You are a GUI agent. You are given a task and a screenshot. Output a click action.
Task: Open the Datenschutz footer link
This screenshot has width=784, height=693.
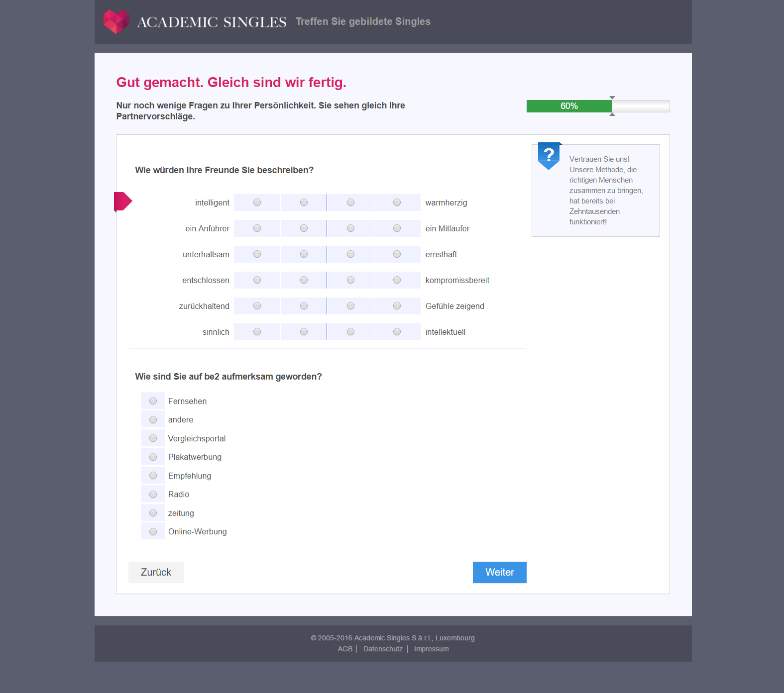(x=383, y=649)
